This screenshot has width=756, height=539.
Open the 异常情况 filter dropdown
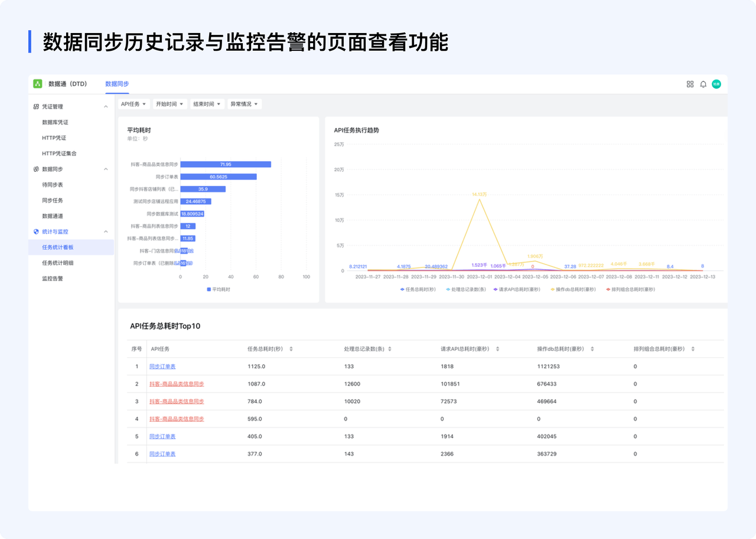(x=245, y=104)
